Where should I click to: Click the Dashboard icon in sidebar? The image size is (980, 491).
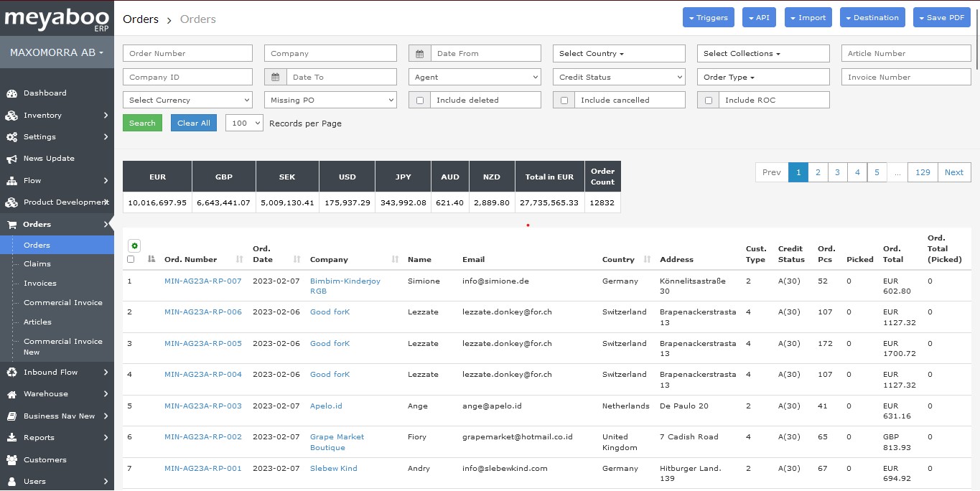tap(11, 93)
